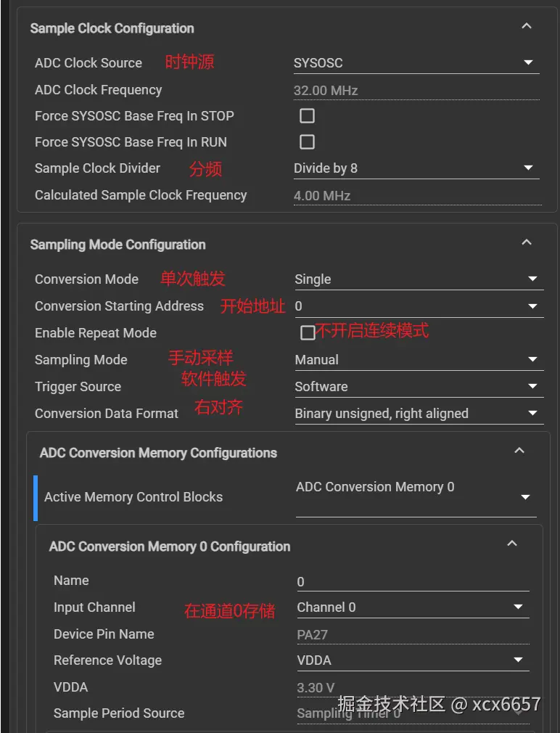Open the ADC Clock Source dropdown
560x733 pixels.
[x=416, y=63]
